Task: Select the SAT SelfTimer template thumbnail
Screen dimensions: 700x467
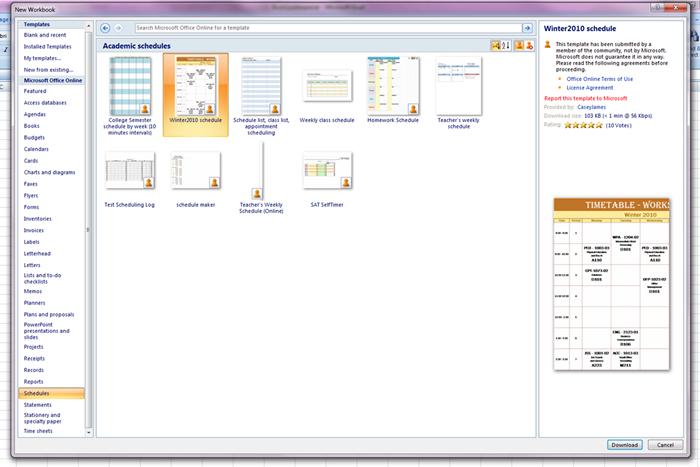Action: [x=328, y=171]
